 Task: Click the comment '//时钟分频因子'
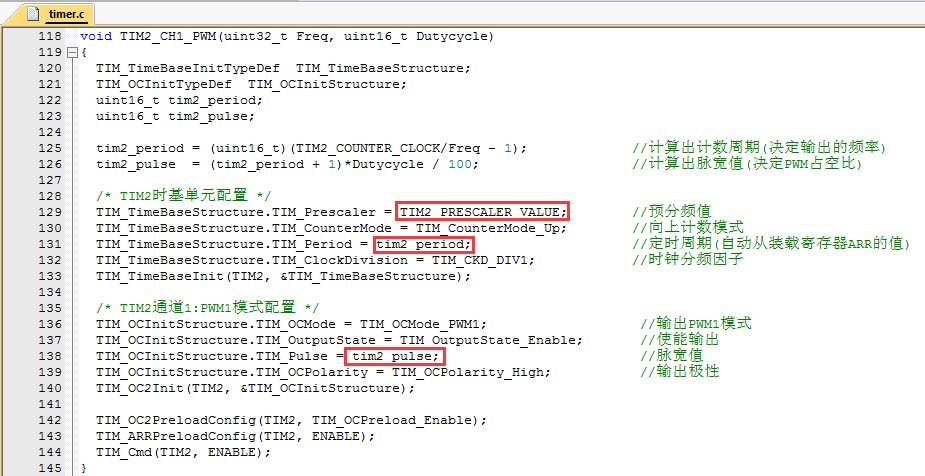tap(688, 259)
